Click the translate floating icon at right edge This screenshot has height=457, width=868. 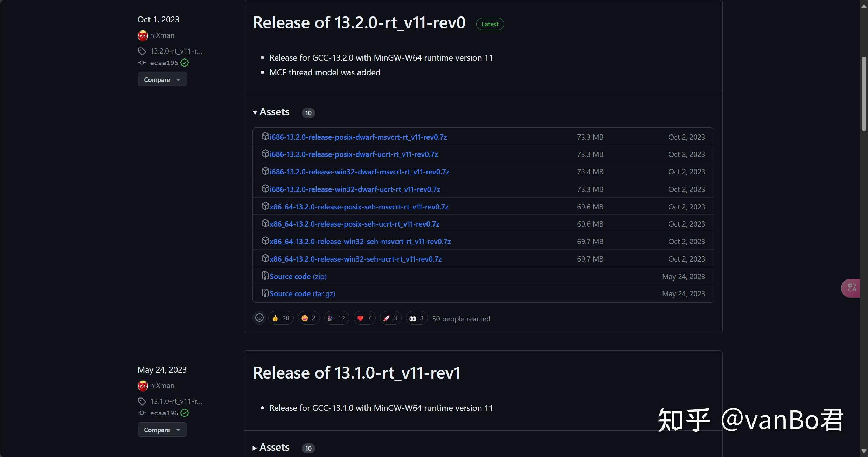pyautogui.click(x=852, y=288)
